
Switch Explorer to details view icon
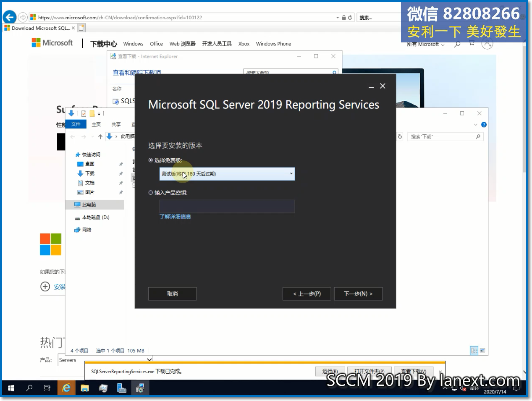tap(474, 351)
